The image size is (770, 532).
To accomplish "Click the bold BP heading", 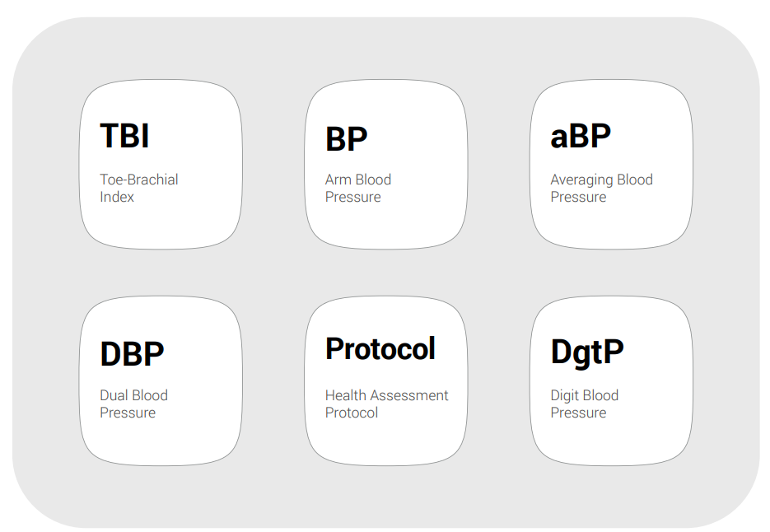I will (346, 139).
